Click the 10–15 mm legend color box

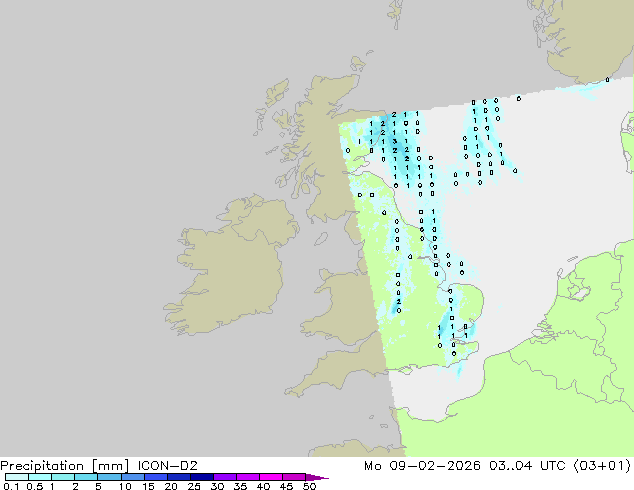coord(133,477)
